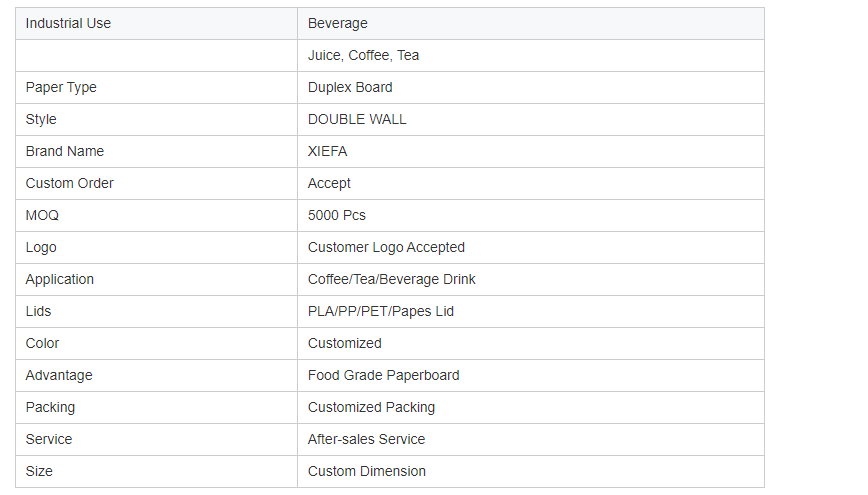868x495 pixels.
Task: Click the MOQ row label
Action: coord(42,215)
